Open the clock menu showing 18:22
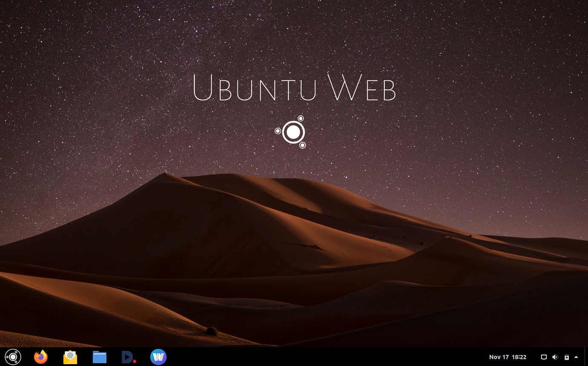 [x=519, y=357]
